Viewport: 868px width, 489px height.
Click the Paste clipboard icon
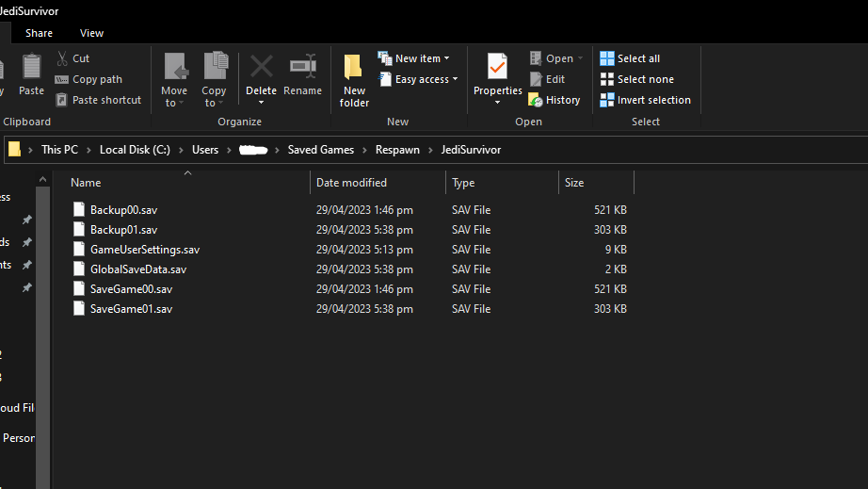[x=31, y=68]
